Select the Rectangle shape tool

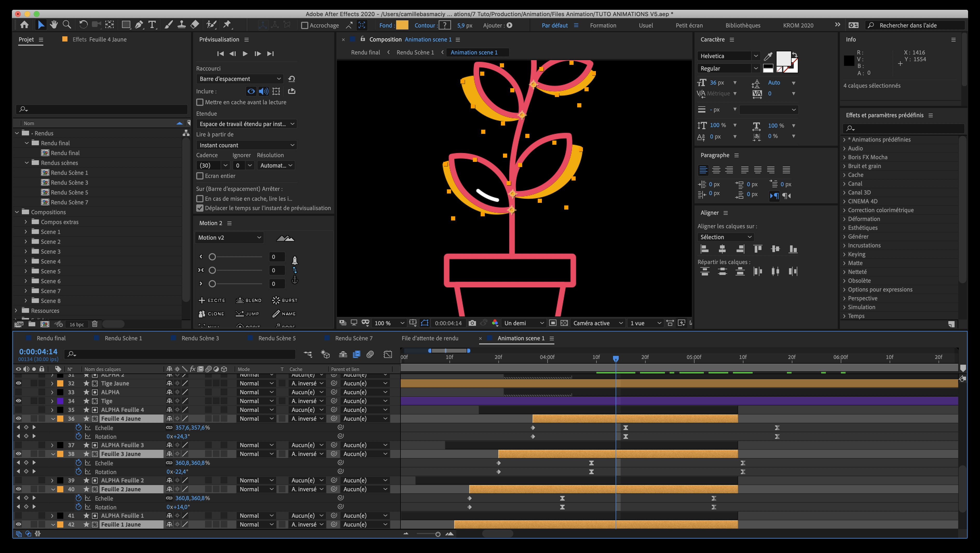click(126, 25)
